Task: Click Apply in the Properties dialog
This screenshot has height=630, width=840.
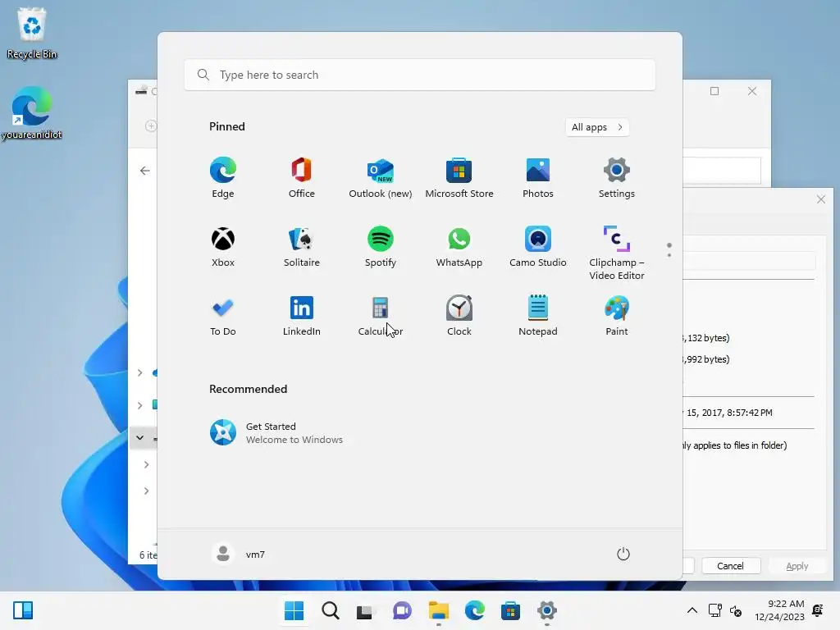Action: 797,566
